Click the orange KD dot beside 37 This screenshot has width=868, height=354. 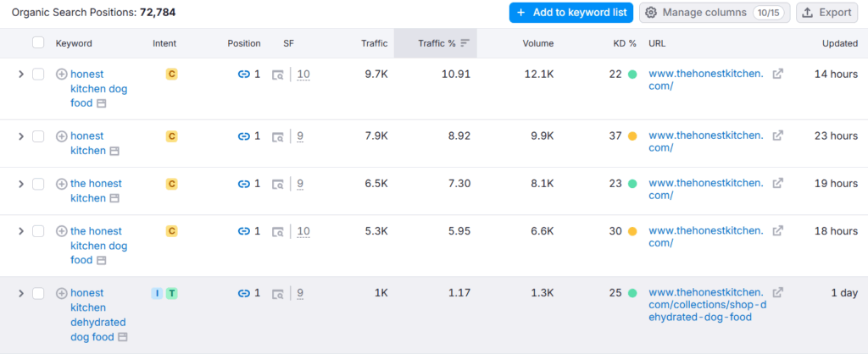(x=632, y=136)
